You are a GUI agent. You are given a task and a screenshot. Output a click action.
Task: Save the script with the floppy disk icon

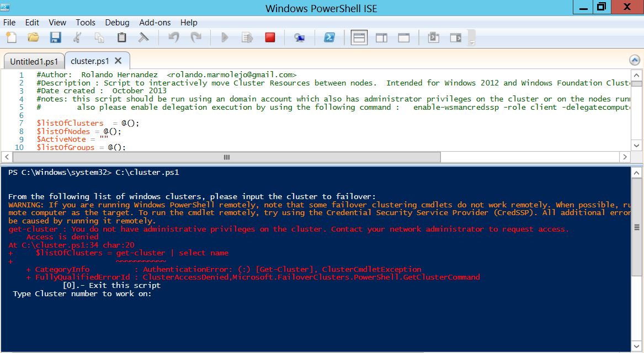[x=55, y=38]
